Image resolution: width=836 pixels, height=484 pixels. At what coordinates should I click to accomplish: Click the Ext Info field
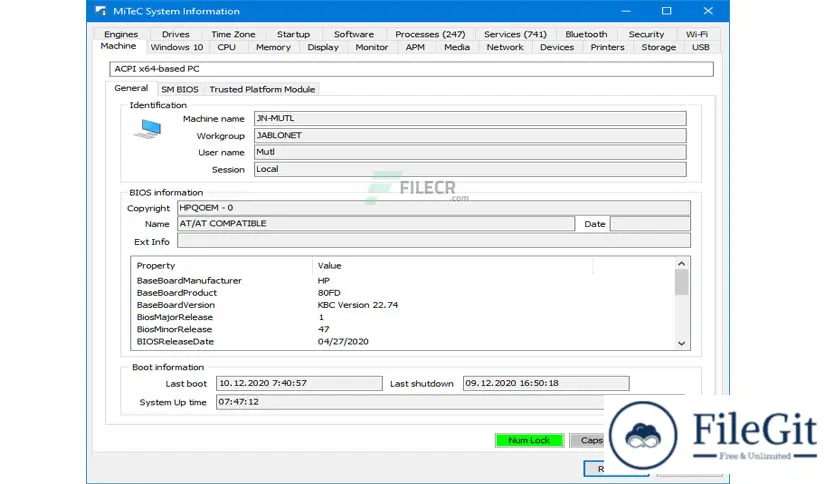[x=433, y=241]
